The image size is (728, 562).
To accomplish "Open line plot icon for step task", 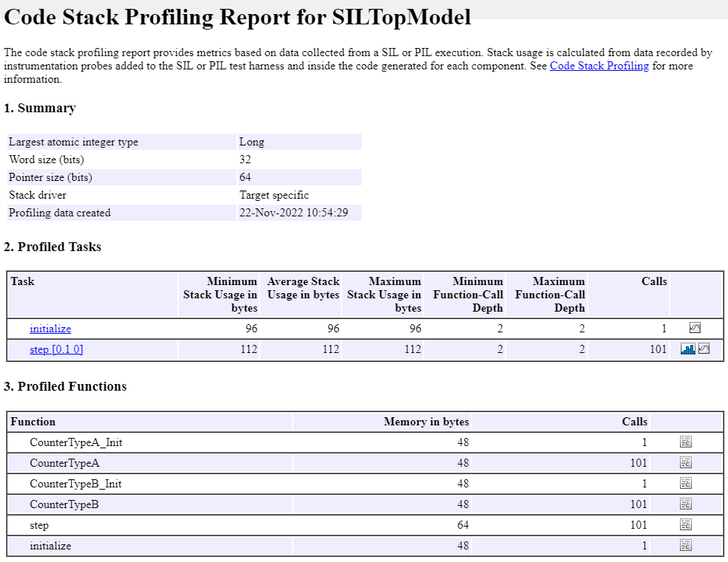I will [x=704, y=349].
